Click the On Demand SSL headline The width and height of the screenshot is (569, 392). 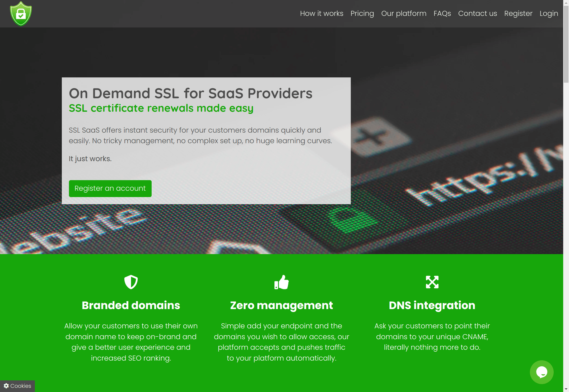point(190,93)
